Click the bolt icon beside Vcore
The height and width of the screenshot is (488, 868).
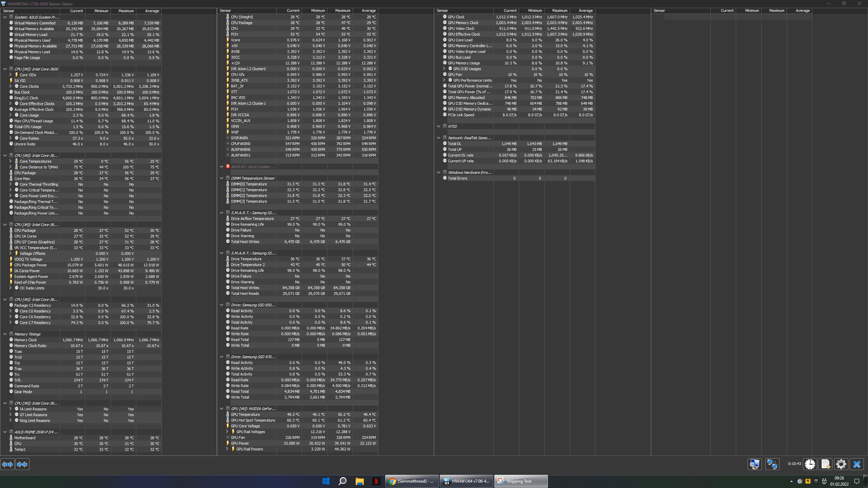click(228, 40)
